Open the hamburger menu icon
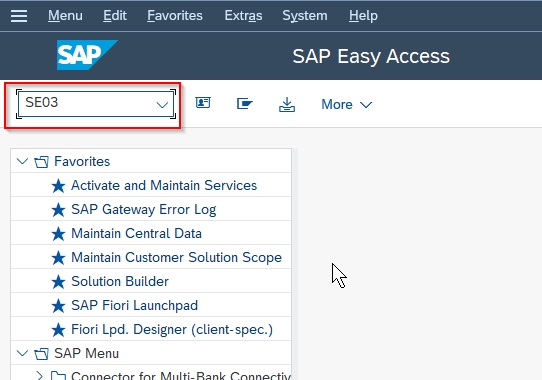Viewport: 542px width, 380px height. [19, 16]
